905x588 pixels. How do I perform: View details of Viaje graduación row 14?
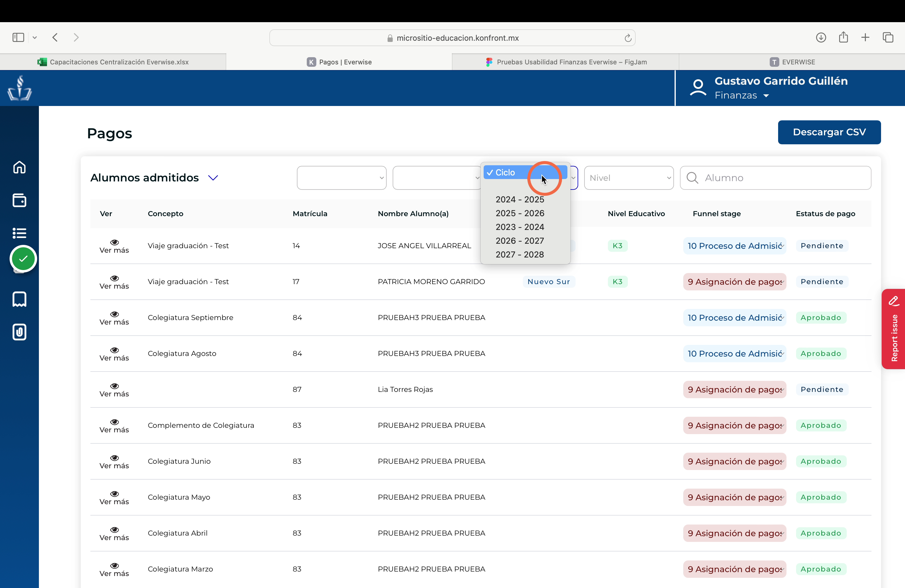(114, 246)
